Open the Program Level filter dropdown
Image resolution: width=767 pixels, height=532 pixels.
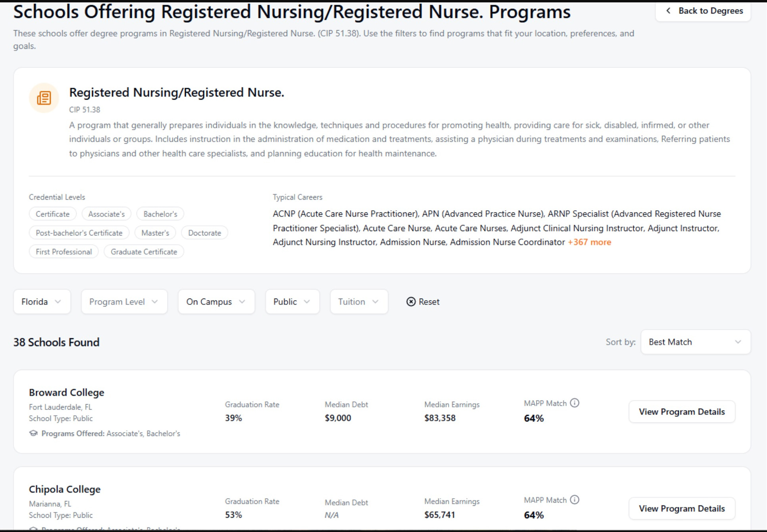tap(124, 302)
